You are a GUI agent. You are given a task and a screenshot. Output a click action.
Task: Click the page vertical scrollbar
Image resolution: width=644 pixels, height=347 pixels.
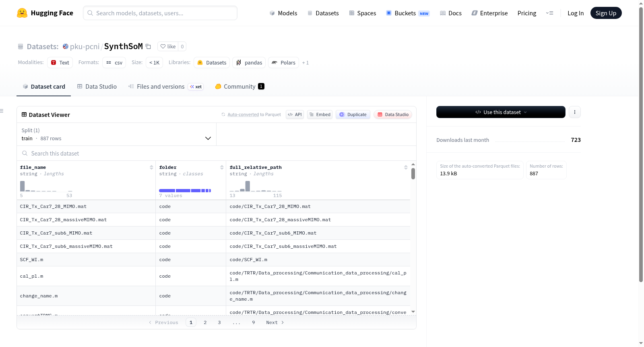point(641,145)
